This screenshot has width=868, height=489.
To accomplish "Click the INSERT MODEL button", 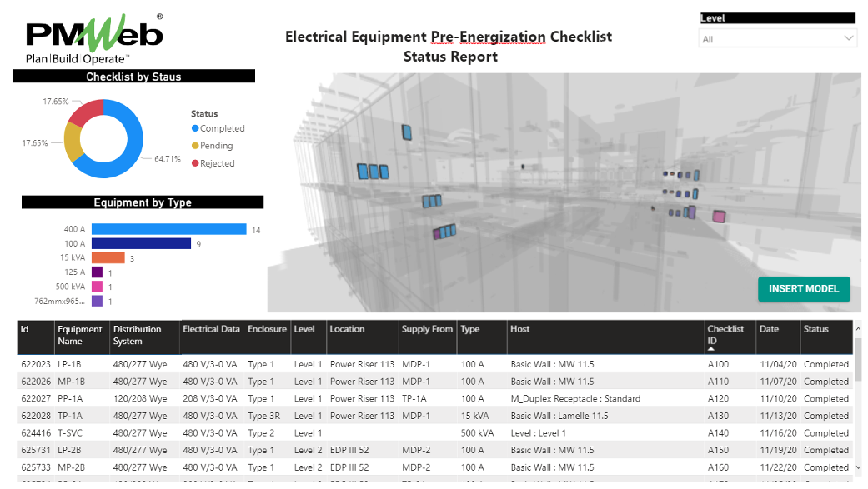I will tap(804, 289).
